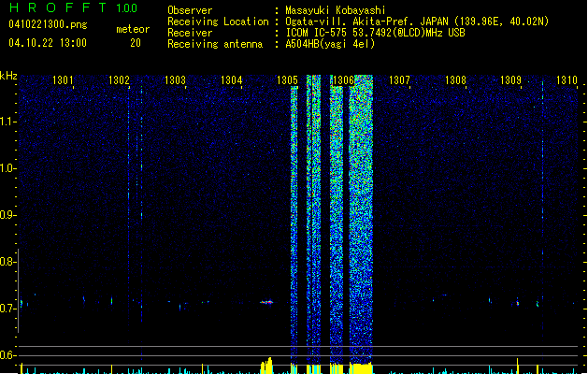The height and width of the screenshot is (374, 588).
Task: Click the 0.7 kHz axis label
Action: coord(8,309)
